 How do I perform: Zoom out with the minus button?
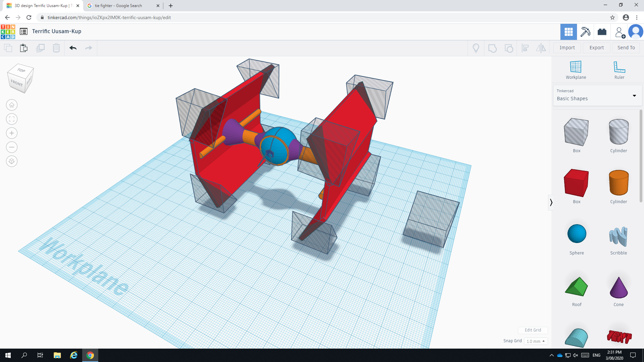12,147
